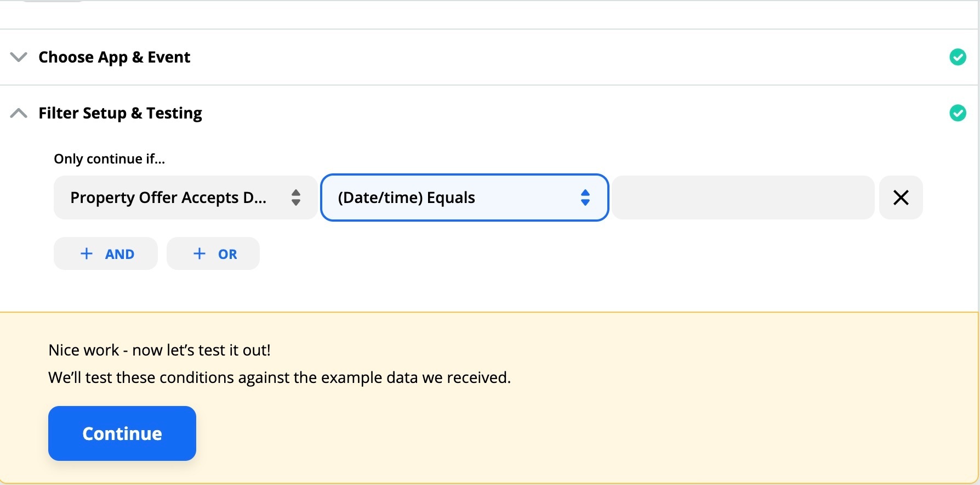Click the blue up-down arrows on the Equals selector

(585, 198)
